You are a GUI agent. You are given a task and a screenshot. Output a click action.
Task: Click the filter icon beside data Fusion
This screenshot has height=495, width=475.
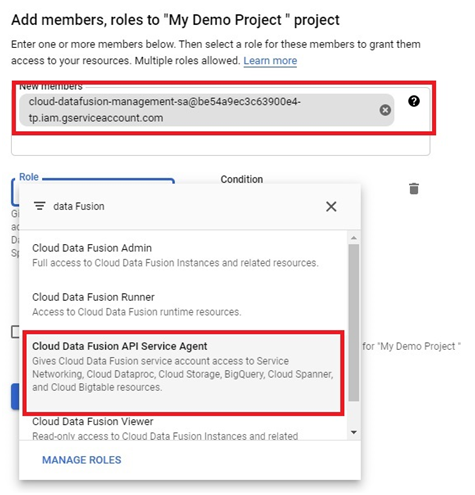(x=40, y=206)
